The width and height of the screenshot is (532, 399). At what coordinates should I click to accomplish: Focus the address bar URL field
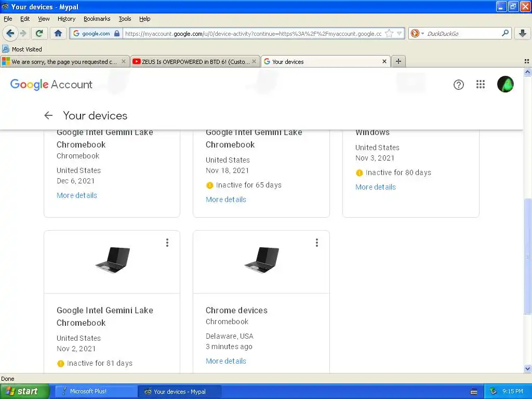click(x=253, y=33)
